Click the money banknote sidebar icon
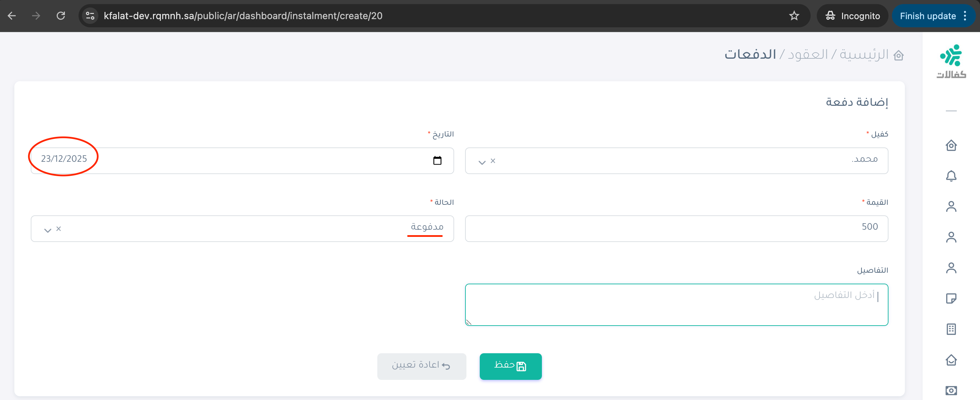The width and height of the screenshot is (980, 400). click(951, 390)
